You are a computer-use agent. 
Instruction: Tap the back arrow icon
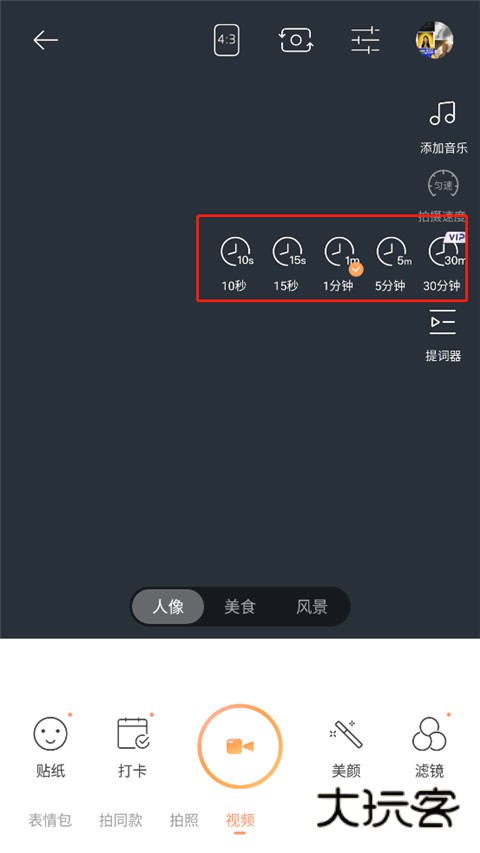tap(45, 40)
